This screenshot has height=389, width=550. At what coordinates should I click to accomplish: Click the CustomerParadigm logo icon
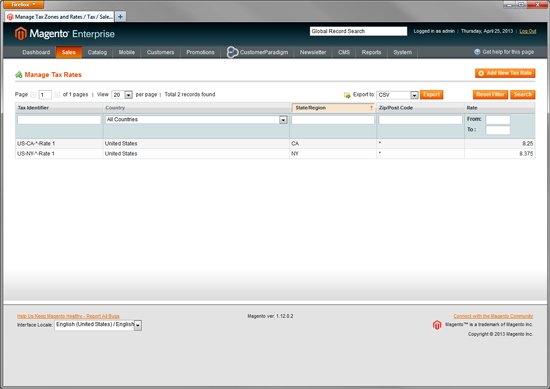pos(232,52)
